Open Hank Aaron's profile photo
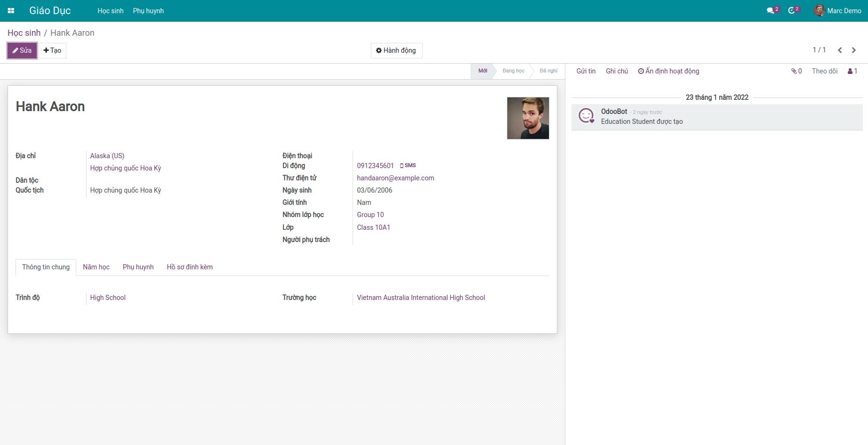The width and height of the screenshot is (868, 445). click(x=528, y=118)
